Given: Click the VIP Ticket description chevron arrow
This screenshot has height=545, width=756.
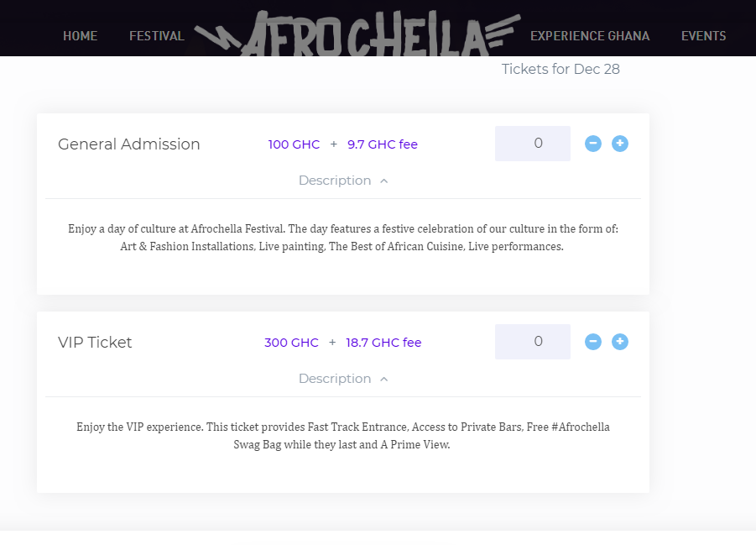Looking at the screenshot, I should point(384,379).
